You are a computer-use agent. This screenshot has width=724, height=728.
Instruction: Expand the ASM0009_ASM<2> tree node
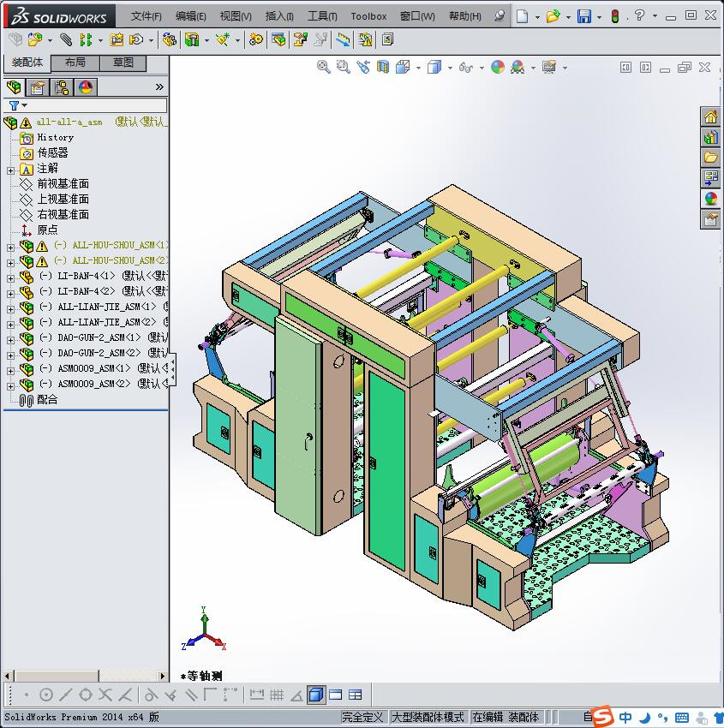(x=10, y=386)
